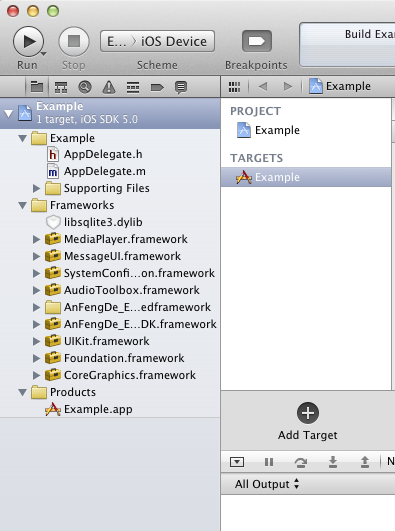Expand AudioToolbox.framework
395x531 pixels.
click(x=36, y=290)
